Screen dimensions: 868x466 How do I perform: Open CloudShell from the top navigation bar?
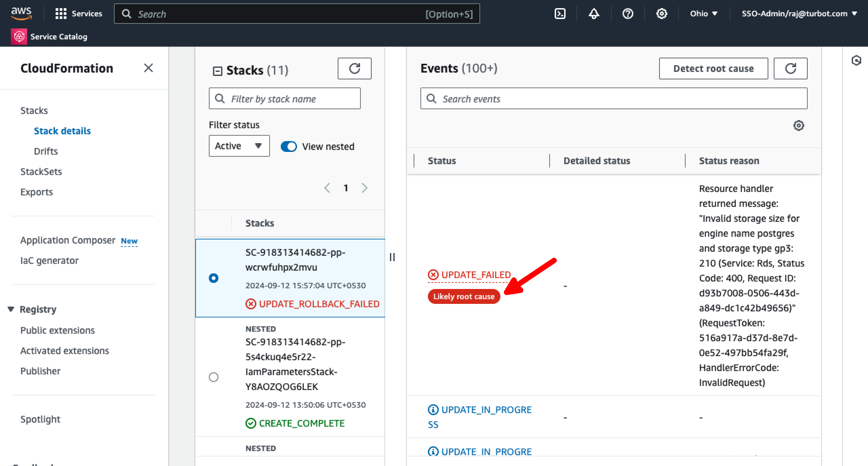pyautogui.click(x=560, y=14)
